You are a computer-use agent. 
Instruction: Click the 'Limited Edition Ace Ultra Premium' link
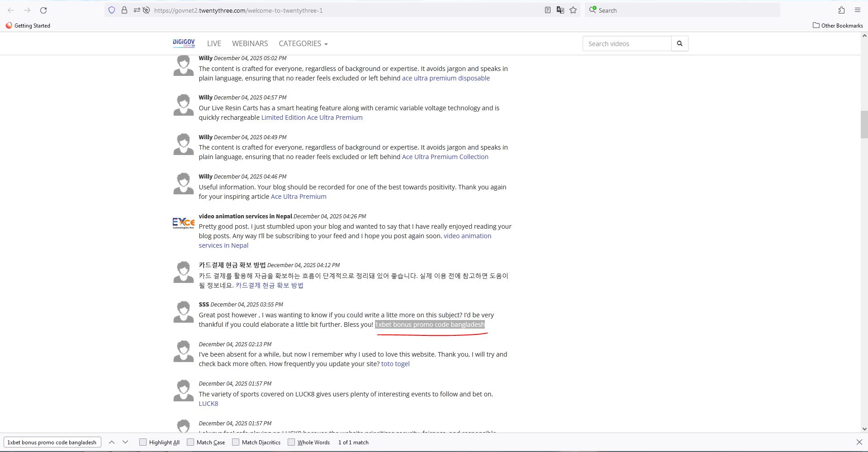tap(312, 118)
